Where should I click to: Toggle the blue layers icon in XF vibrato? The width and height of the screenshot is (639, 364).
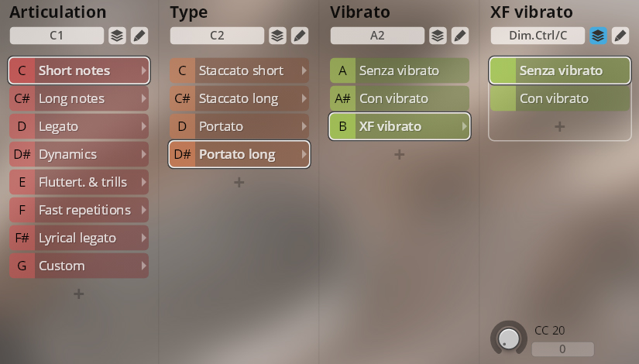click(x=597, y=36)
